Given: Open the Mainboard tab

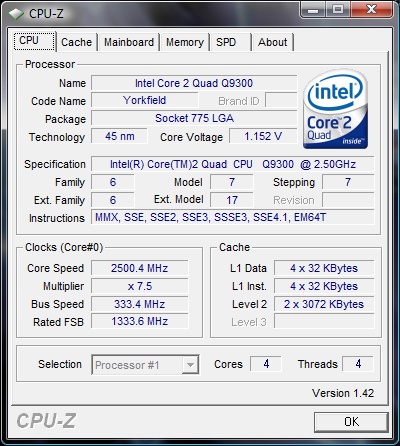Looking at the screenshot, I should (129, 42).
